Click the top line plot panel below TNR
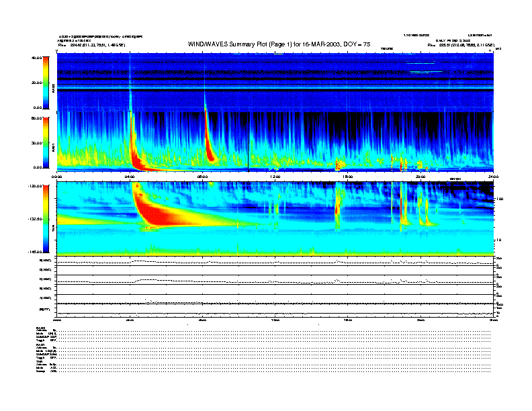This screenshot has width=532, height=411. coord(275,261)
